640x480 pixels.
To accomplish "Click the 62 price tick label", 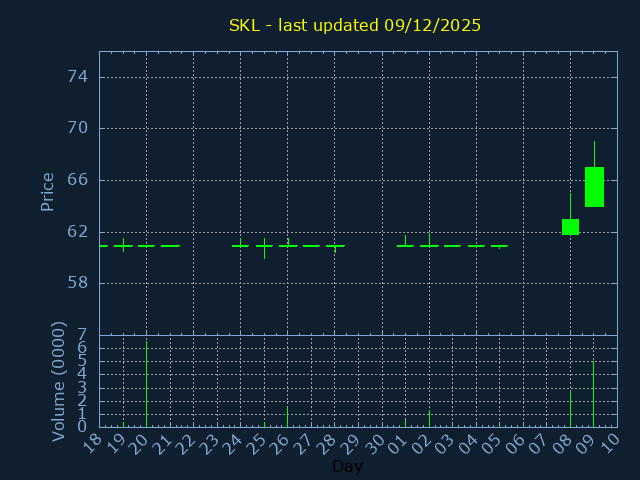I will coord(79,231).
